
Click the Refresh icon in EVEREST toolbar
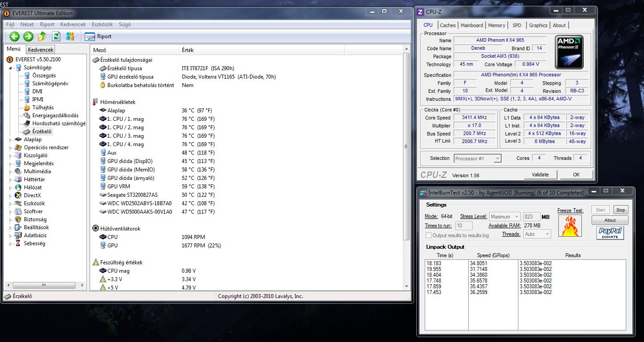pyautogui.click(x=56, y=36)
